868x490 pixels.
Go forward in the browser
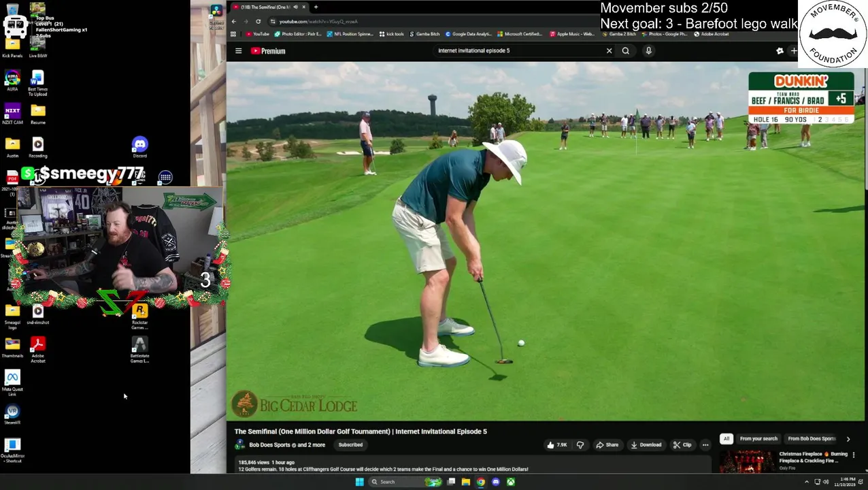(x=246, y=21)
